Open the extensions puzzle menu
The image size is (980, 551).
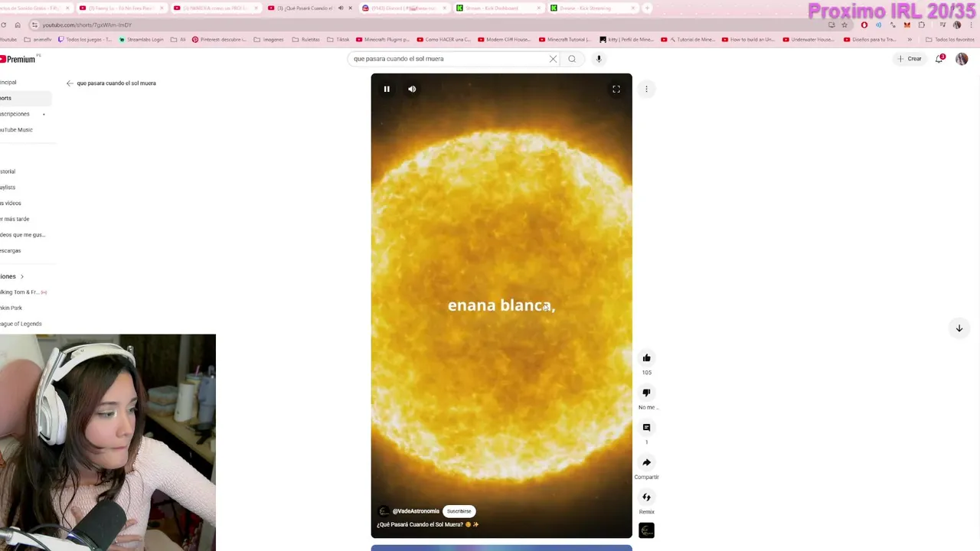point(922,24)
